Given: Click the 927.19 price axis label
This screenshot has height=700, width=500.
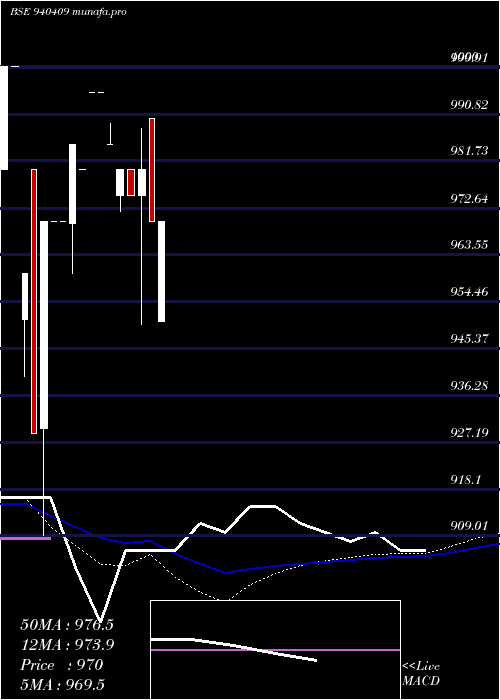Looking at the screenshot, I should point(469,433).
